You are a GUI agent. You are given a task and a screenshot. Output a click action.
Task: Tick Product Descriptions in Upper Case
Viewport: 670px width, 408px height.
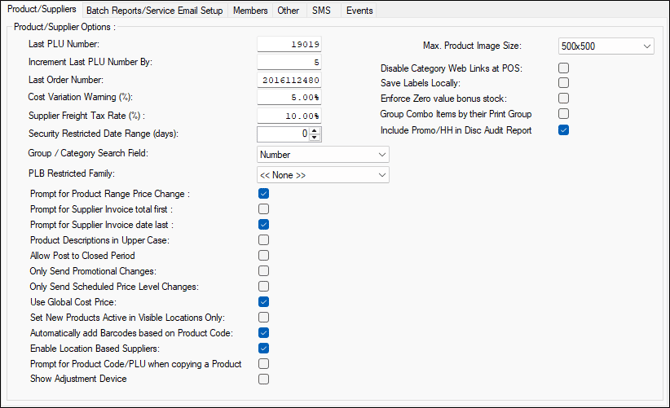(264, 240)
